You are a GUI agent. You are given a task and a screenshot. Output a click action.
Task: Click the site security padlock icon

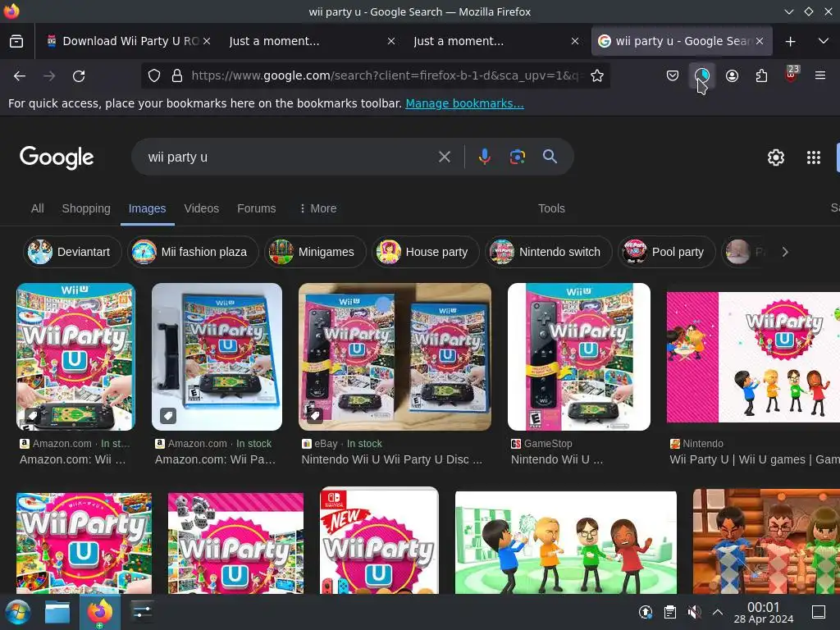(177, 76)
